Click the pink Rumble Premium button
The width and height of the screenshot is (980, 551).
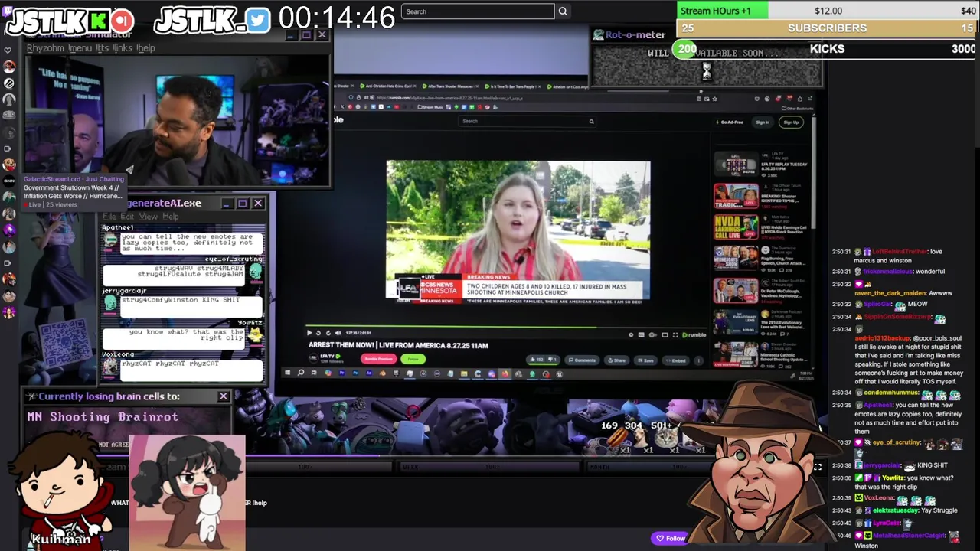(x=378, y=359)
